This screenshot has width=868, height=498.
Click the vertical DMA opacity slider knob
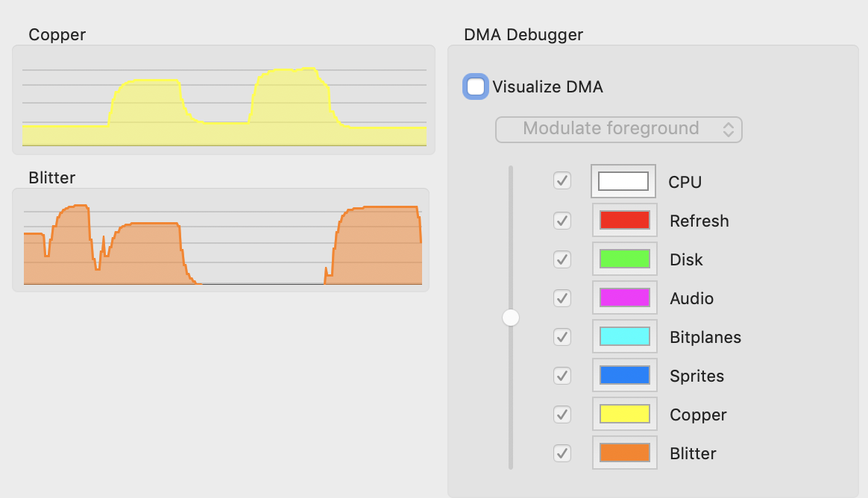point(510,318)
